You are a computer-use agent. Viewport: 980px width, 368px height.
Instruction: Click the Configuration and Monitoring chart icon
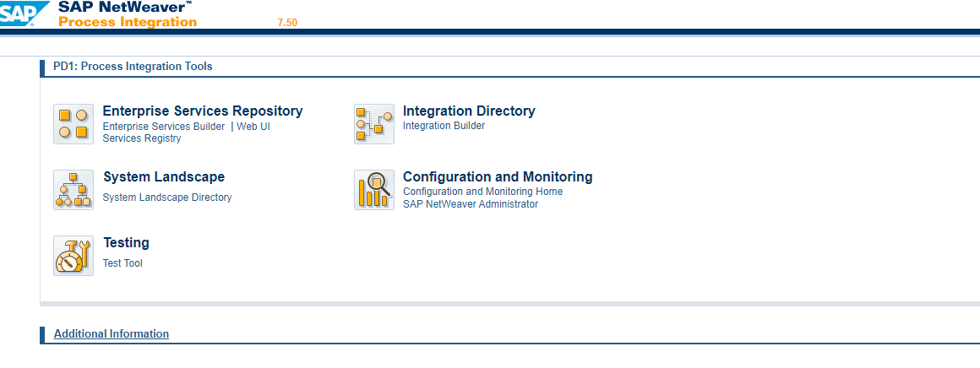pos(374,190)
